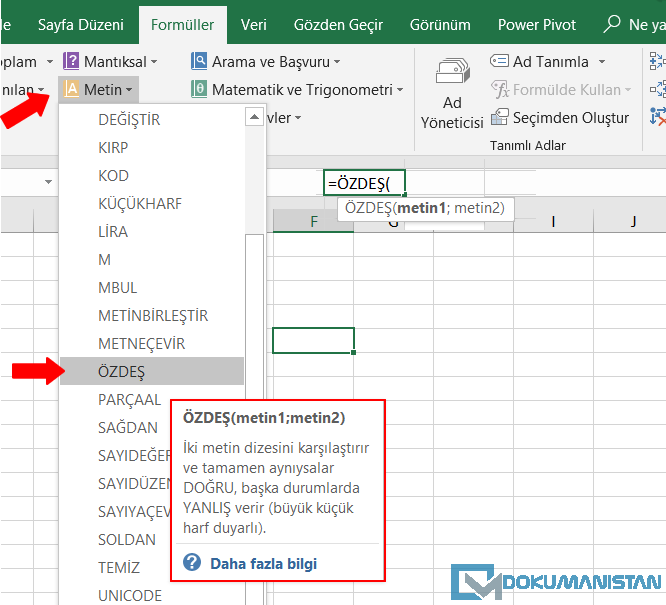Viewport: 666px width, 605px height.
Task: Select column I header
Action: pos(553,221)
